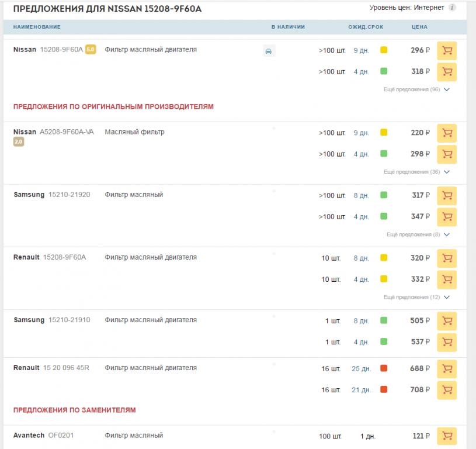The image size is (476, 449).
Task: Click the '100 шт.' stock quantity for Avantech OF0201
Action: (x=330, y=436)
